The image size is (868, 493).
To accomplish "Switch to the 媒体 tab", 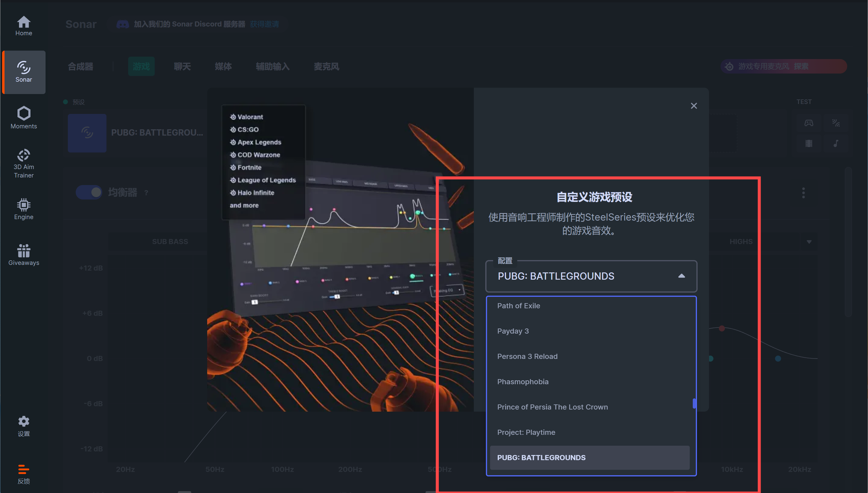I will click(223, 66).
